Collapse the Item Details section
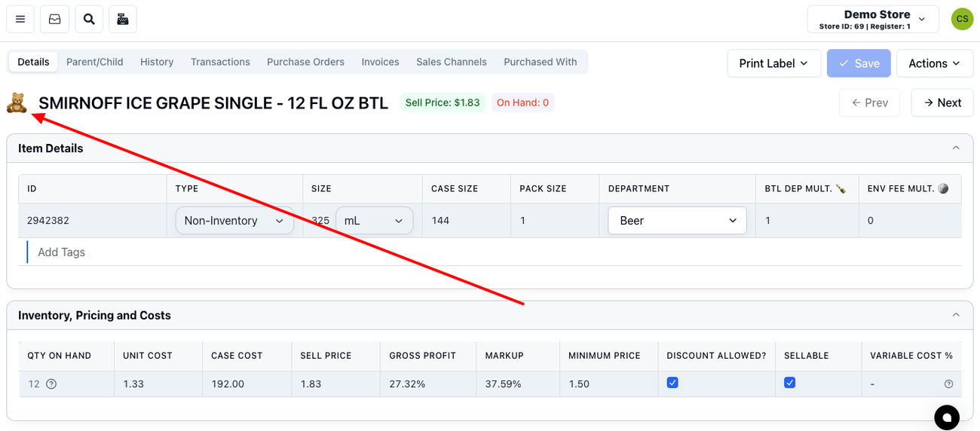Image resolution: width=980 pixels, height=431 pixels. [x=956, y=148]
